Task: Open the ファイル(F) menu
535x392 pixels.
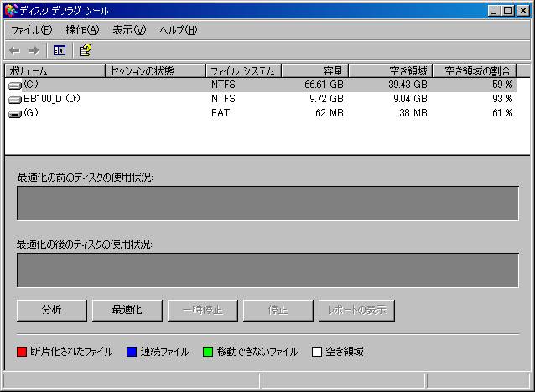Action: pyautogui.click(x=31, y=30)
